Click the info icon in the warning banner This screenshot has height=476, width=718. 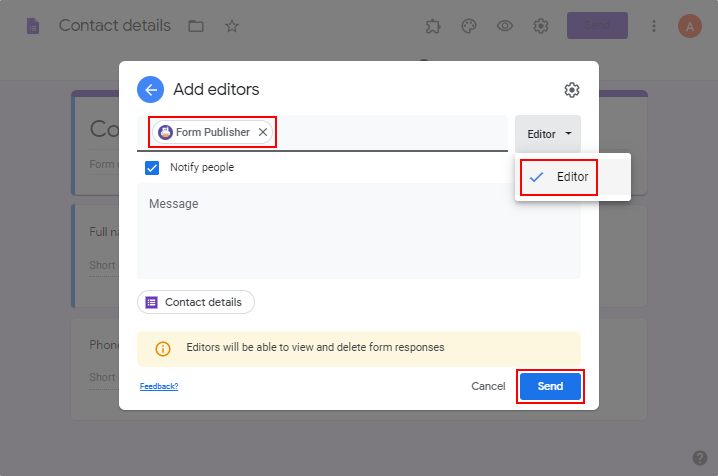(163, 349)
